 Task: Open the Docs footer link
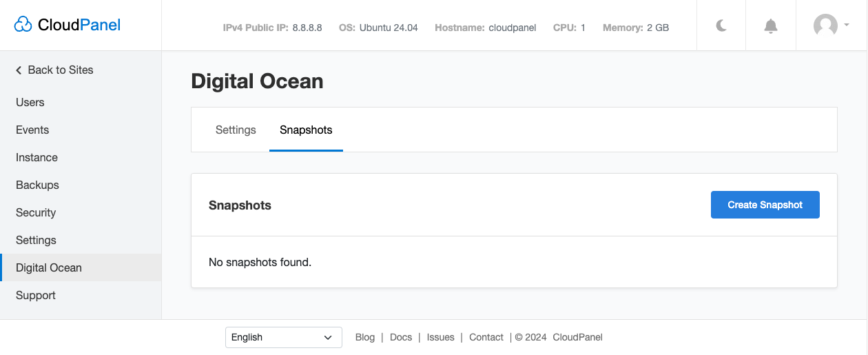401,337
